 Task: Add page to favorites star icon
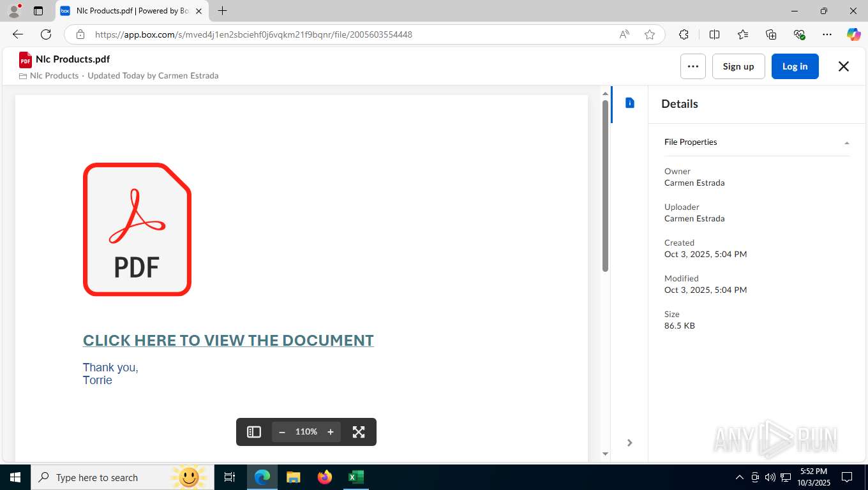click(x=650, y=34)
